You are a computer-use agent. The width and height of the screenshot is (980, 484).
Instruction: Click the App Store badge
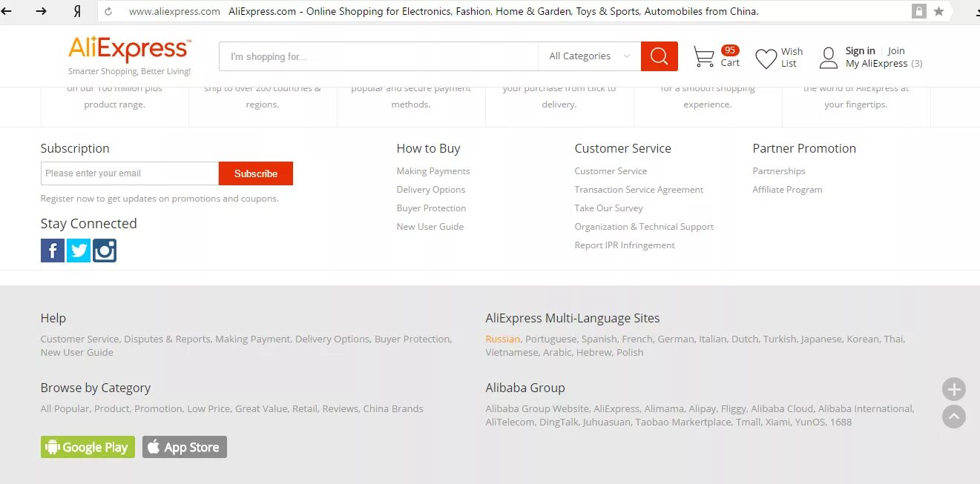[x=185, y=447]
